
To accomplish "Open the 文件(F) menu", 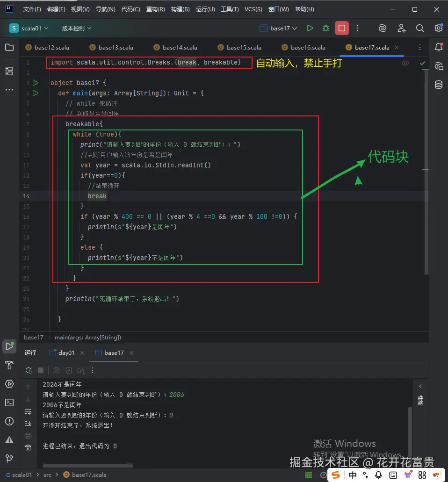I will coord(32,9).
